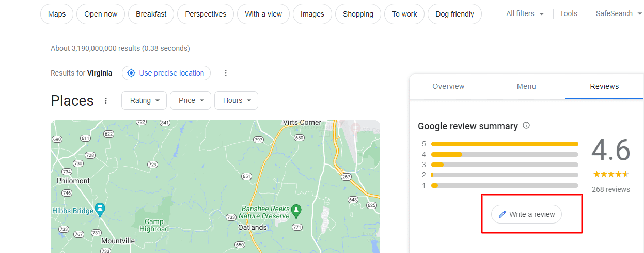Open the Hours filter dropdown
Image resolution: width=644 pixels, height=253 pixels.
click(237, 100)
